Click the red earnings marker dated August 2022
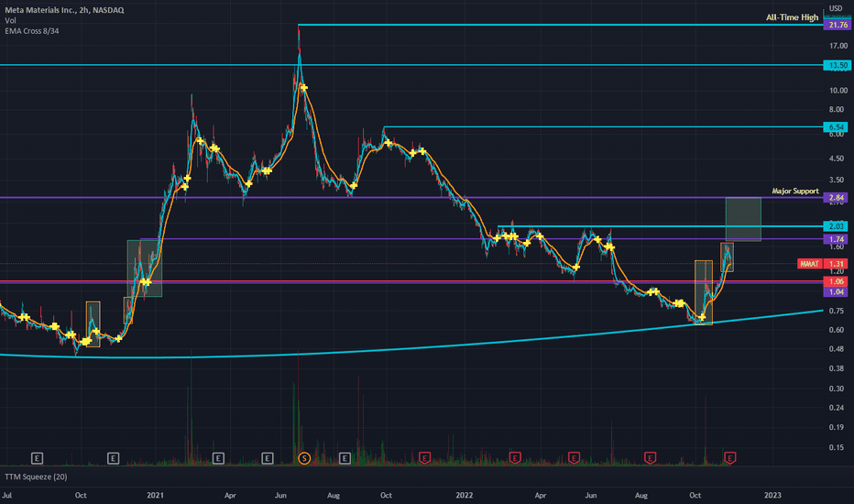This screenshot has height=504, width=854. [650, 458]
